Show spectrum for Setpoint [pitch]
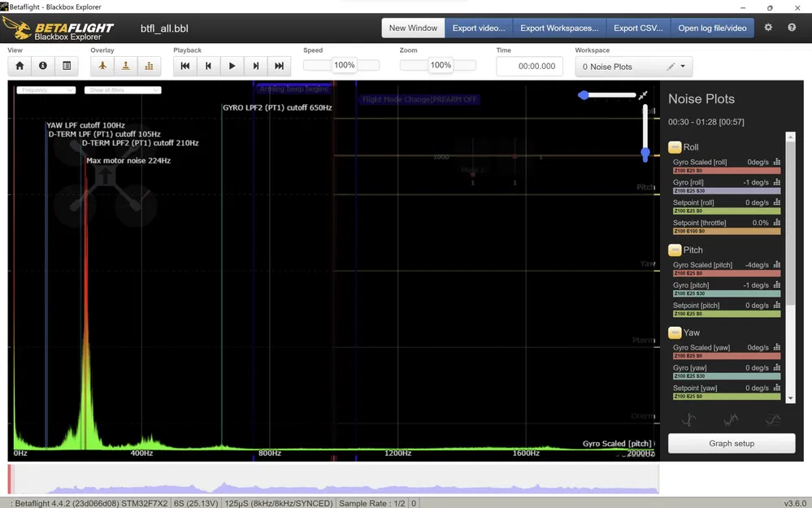This screenshot has width=812, height=508. 777,305
